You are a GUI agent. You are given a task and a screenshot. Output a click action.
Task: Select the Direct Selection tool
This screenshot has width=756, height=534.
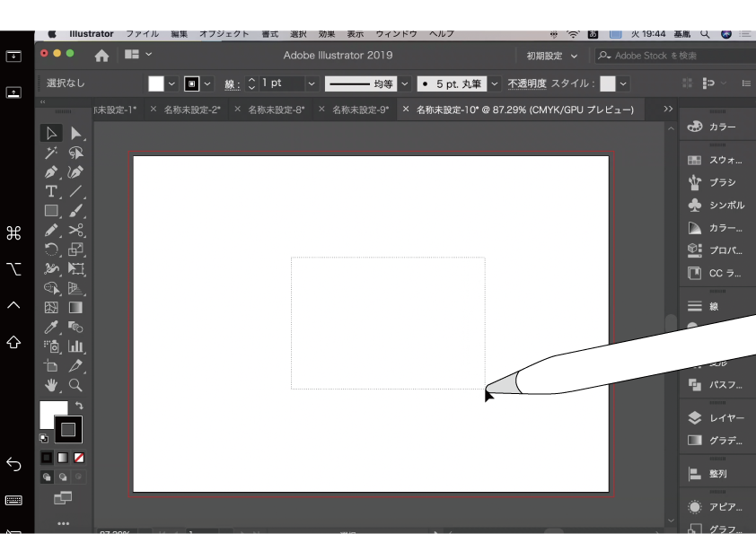(76, 134)
